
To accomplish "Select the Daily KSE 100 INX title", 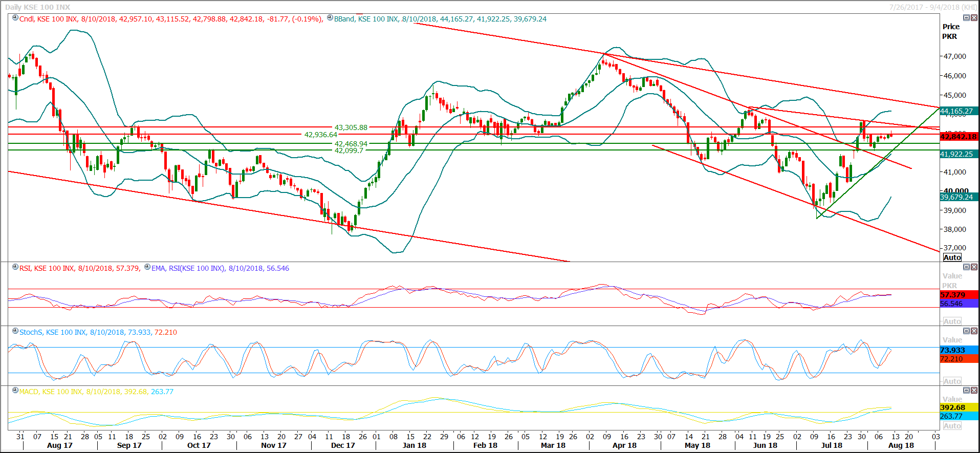I will (38, 7).
